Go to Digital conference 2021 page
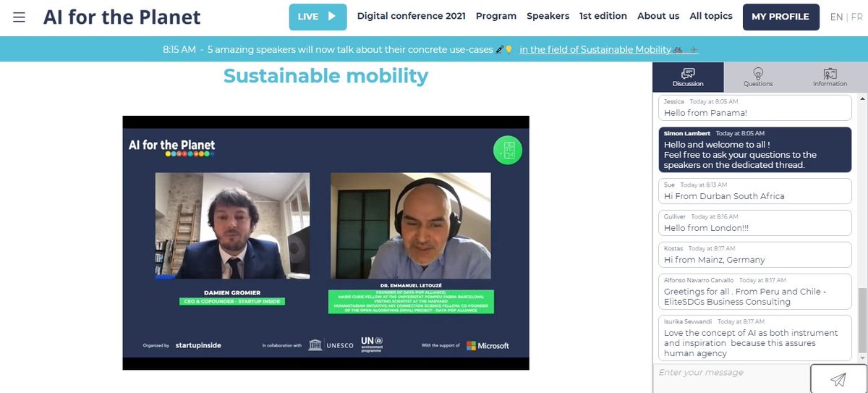 [x=412, y=16]
